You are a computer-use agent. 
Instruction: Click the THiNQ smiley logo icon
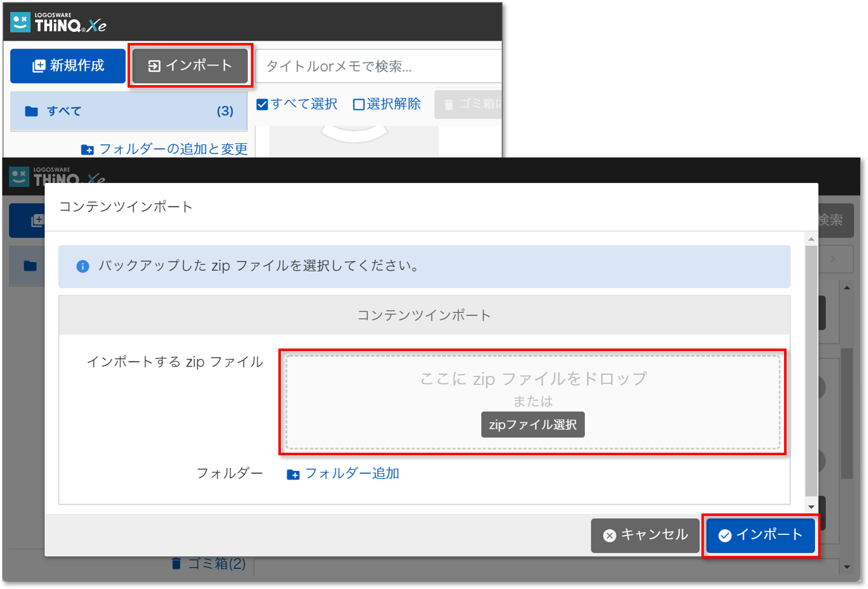20,22
